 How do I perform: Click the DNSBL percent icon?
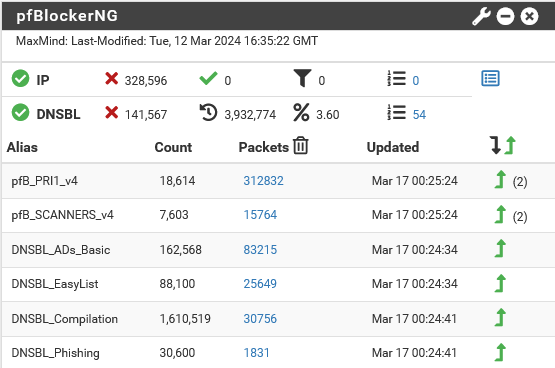301,113
